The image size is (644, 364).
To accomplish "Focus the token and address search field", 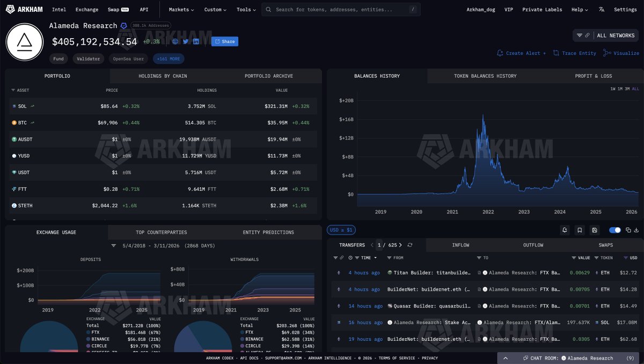I will coord(341,10).
